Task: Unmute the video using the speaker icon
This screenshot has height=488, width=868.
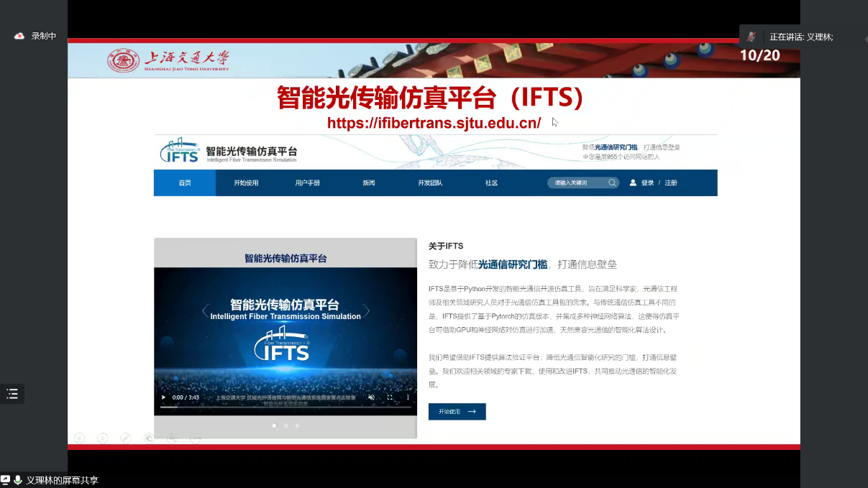Action: [x=371, y=397]
